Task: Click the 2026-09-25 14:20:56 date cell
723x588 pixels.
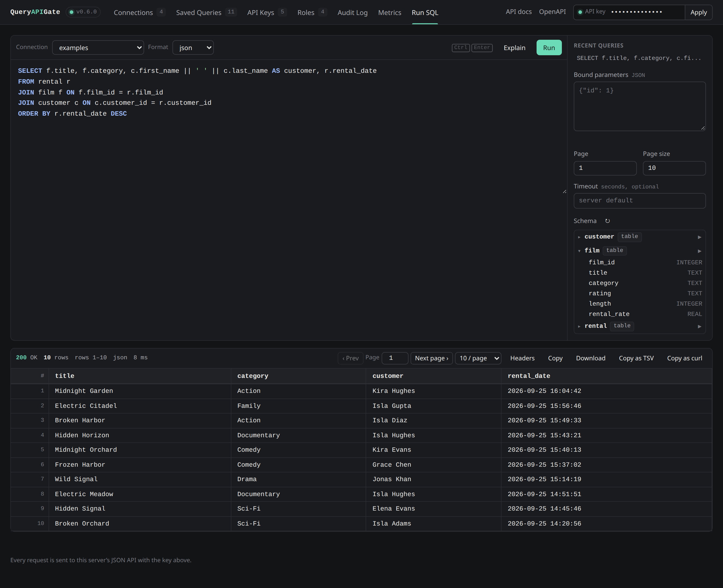Action: 607,524
